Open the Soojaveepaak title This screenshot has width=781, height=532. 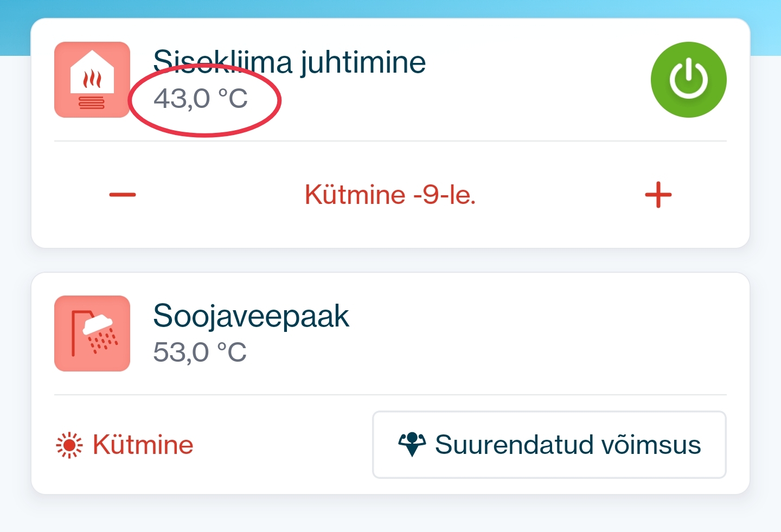(251, 316)
